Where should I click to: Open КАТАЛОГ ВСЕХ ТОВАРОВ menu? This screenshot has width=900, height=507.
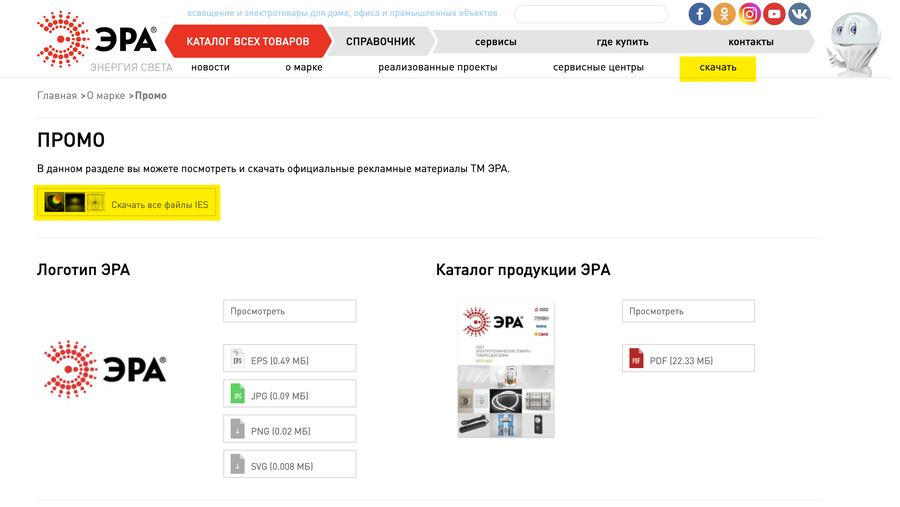248,41
